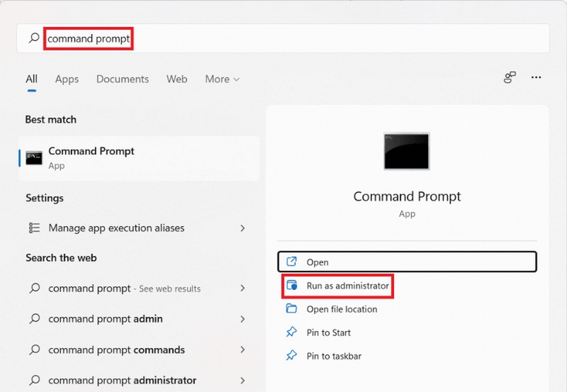Select 'command prompt - See web results' suggestion
This screenshot has height=392, width=567.
pos(139,289)
